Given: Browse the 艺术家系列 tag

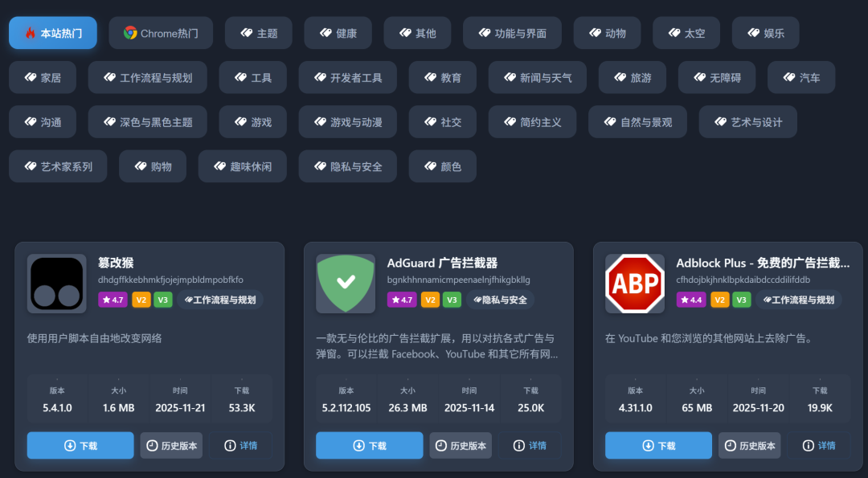Looking at the screenshot, I should click(x=58, y=166).
